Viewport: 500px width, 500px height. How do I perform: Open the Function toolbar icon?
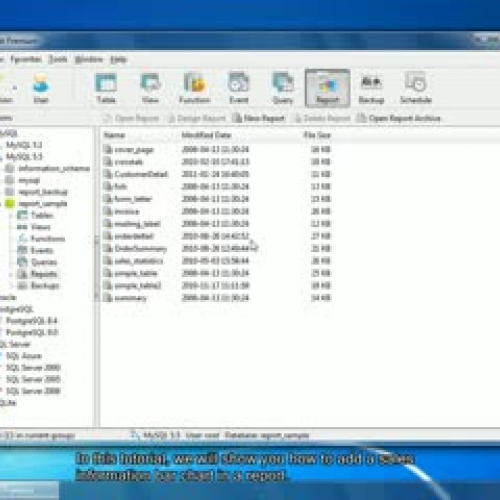195,88
